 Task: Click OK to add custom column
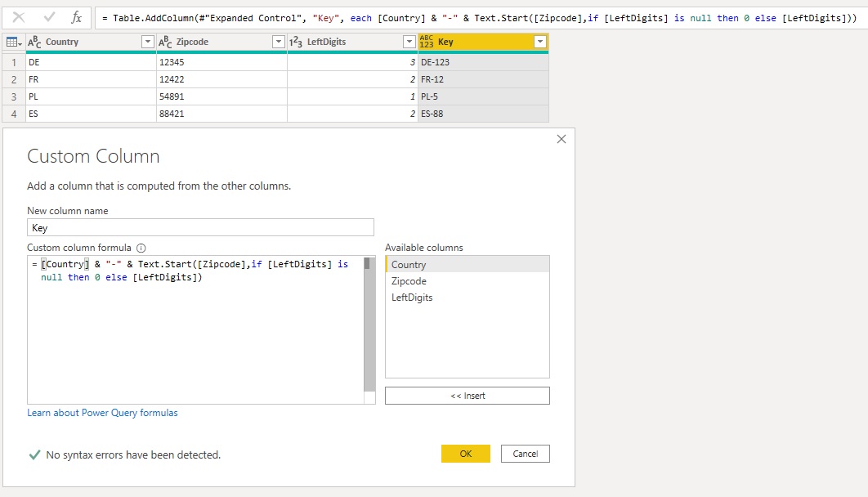pyautogui.click(x=466, y=454)
